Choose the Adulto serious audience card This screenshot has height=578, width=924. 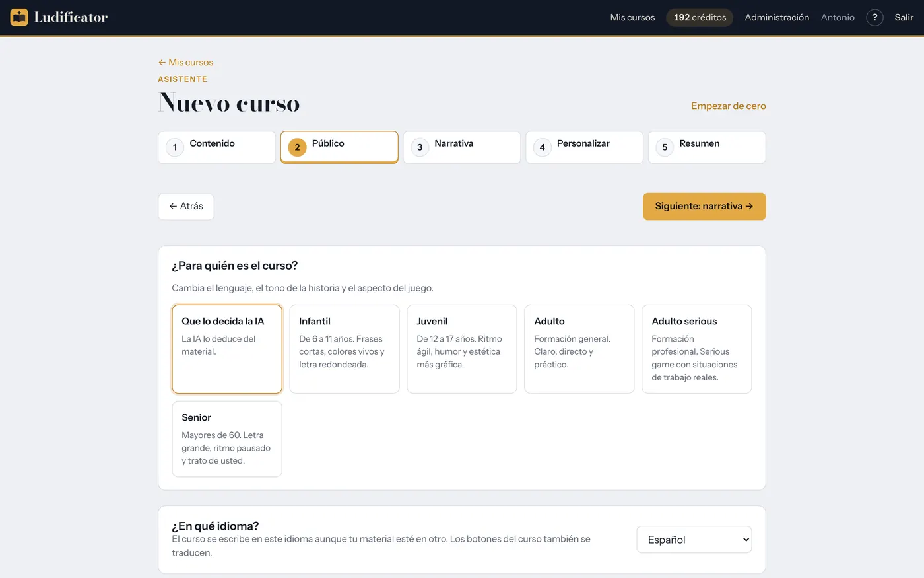[697, 349]
